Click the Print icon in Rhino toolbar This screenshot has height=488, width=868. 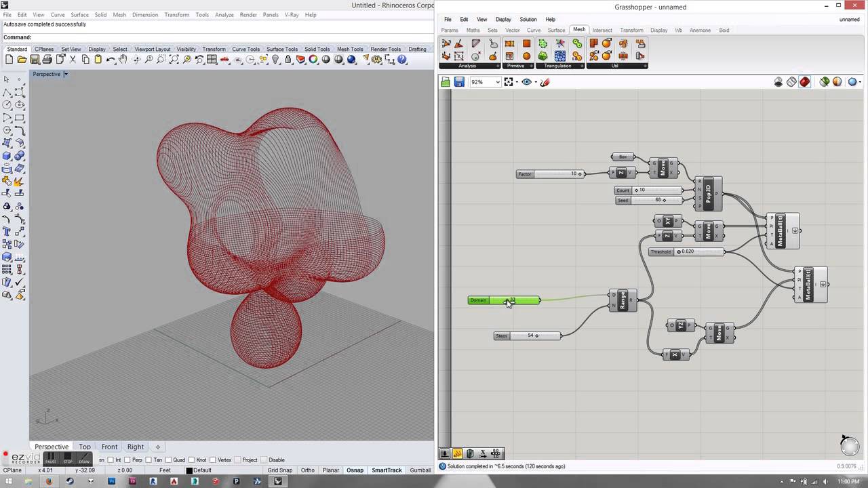47,60
